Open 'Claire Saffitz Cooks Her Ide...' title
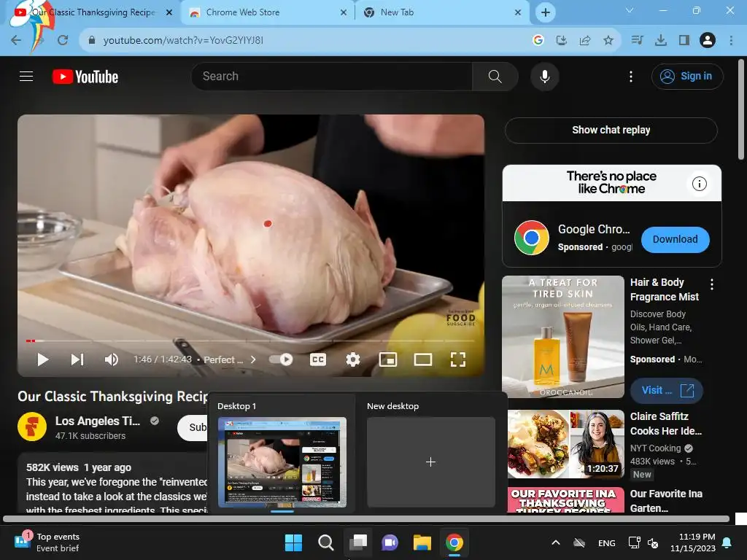The height and width of the screenshot is (560, 747). coord(665,424)
